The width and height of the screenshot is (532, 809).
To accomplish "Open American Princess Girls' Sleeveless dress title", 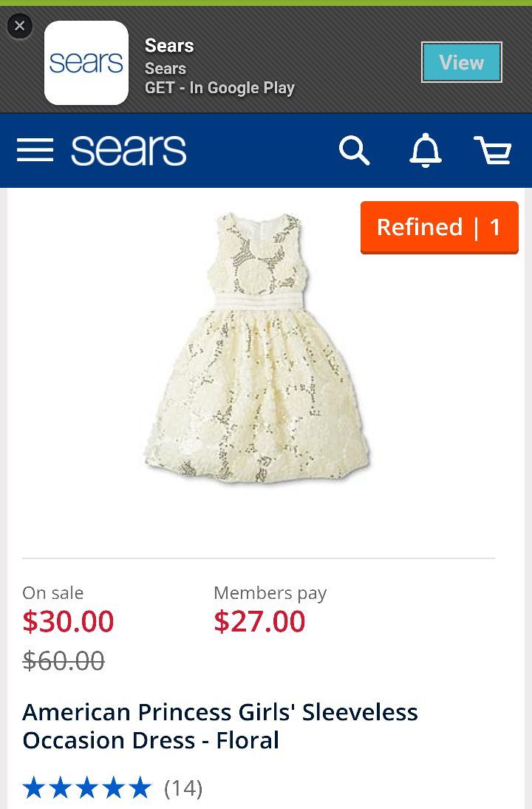I will [x=220, y=726].
